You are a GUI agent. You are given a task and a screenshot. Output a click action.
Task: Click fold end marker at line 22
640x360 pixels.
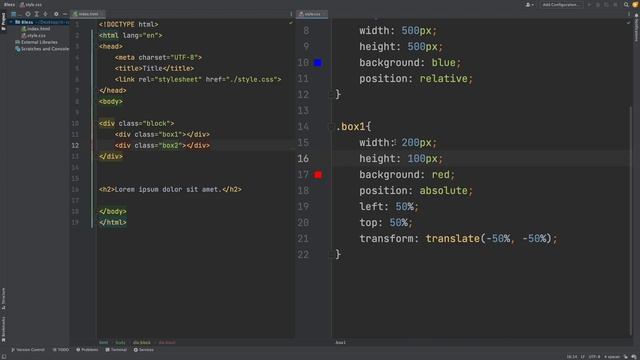331,255
